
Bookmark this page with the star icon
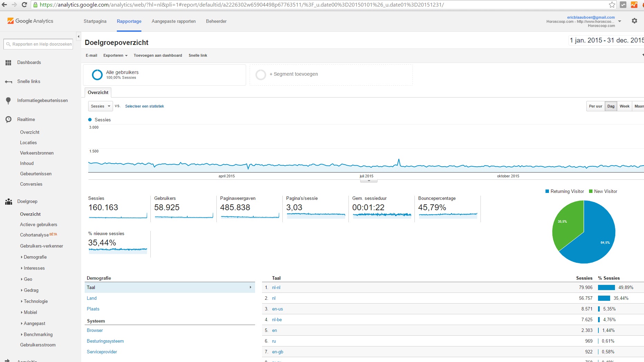[x=612, y=5]
